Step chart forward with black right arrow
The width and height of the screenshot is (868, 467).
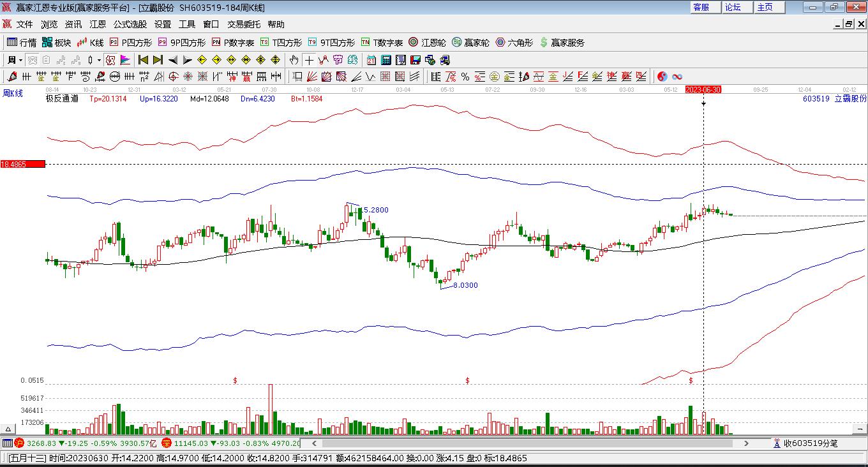pyautogui.click(x=187, y=60)
